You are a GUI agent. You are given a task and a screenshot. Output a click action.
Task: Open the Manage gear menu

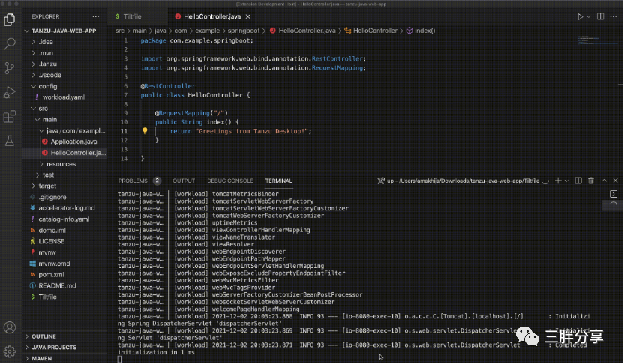point(9,351)
